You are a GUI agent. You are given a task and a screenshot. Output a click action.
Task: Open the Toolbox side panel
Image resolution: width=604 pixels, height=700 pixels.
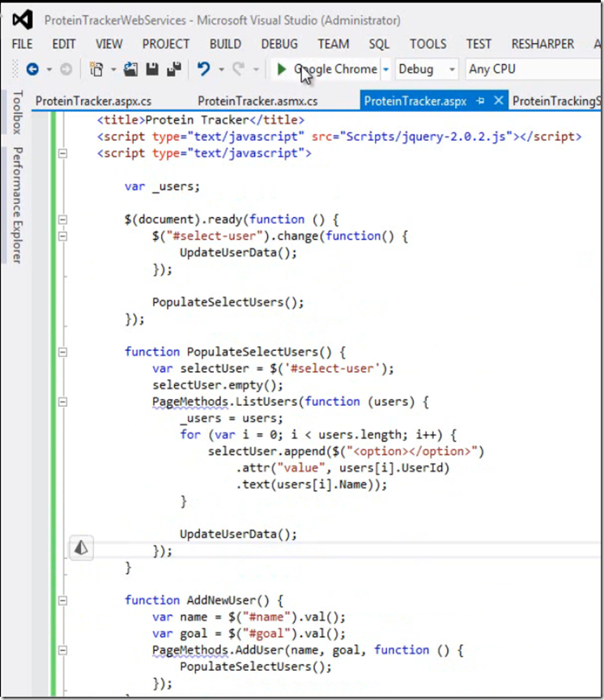click(17, 112)
